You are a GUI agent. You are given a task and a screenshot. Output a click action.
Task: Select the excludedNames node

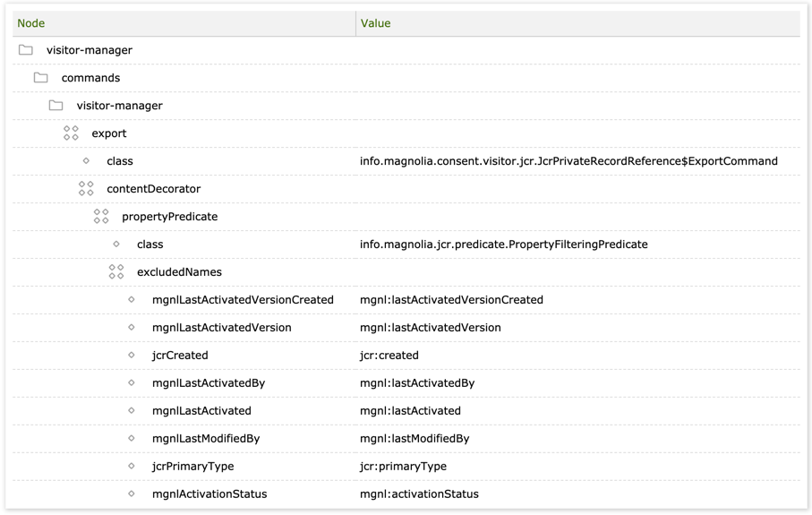coord(179,272)
